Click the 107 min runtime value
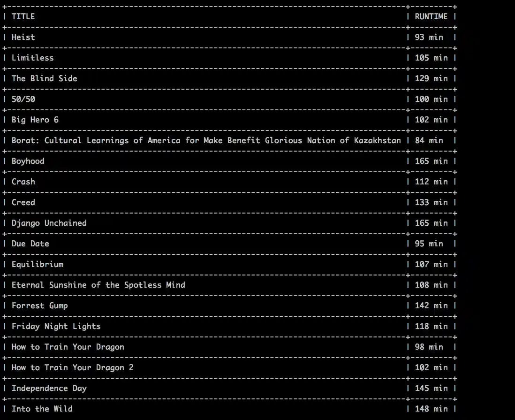Image resolution: width=515 pixels, height=420 pixels. tap(431, 264)
